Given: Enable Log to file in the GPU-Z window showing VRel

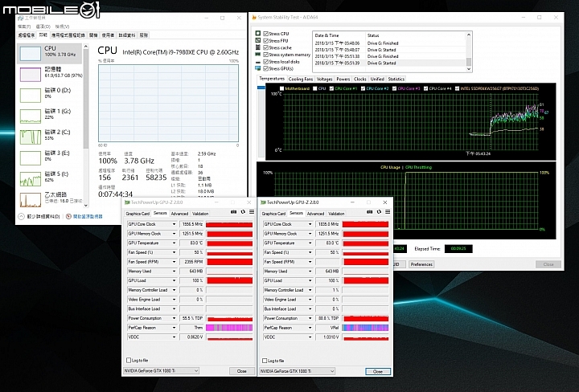Looking at the screenshot, I should [x=265, y=361].
